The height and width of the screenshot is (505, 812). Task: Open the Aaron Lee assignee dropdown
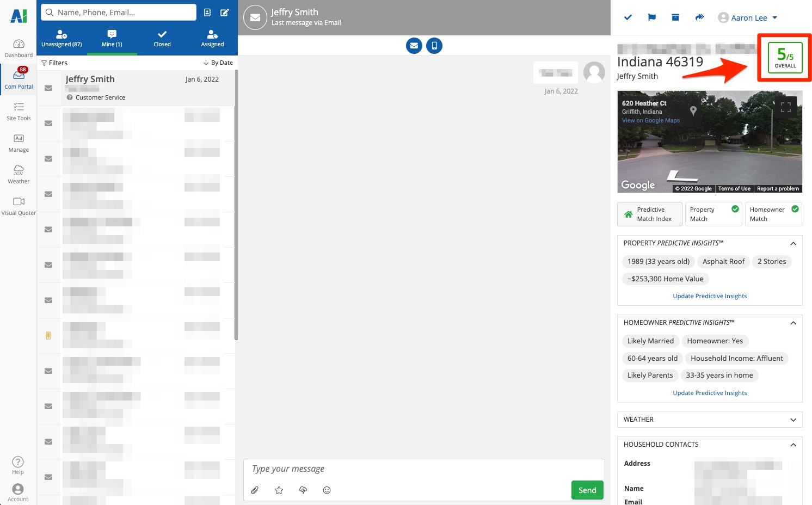[748, 18]
